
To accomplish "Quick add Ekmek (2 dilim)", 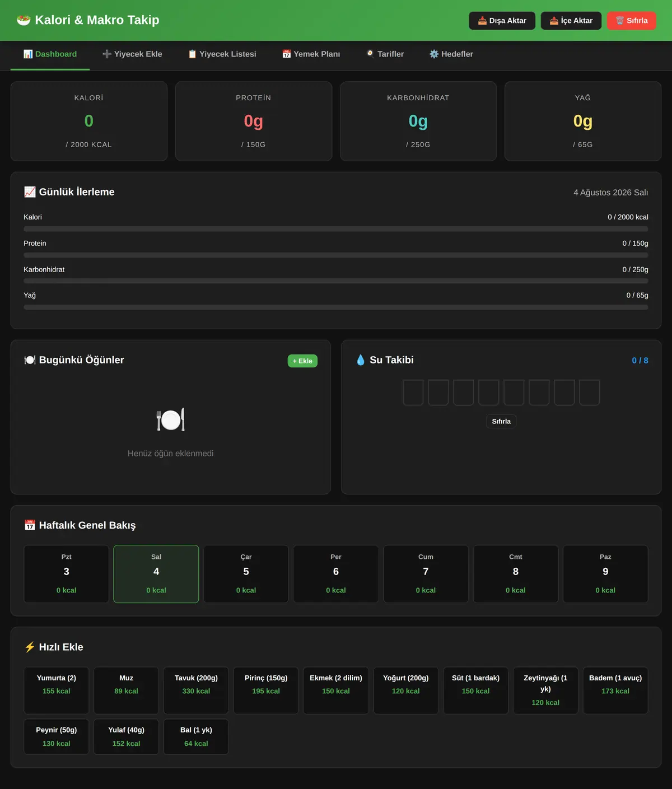I will click(336, 690).
